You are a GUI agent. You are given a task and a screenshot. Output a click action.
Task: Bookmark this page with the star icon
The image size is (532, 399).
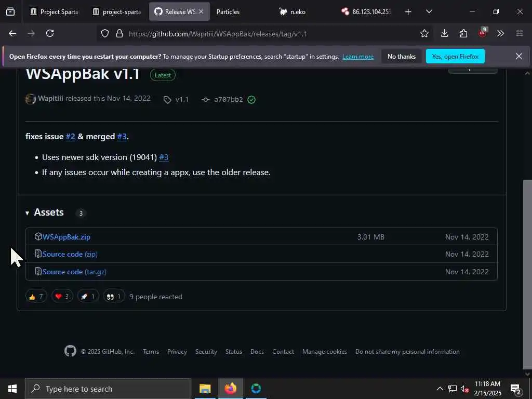coord(424,33)
